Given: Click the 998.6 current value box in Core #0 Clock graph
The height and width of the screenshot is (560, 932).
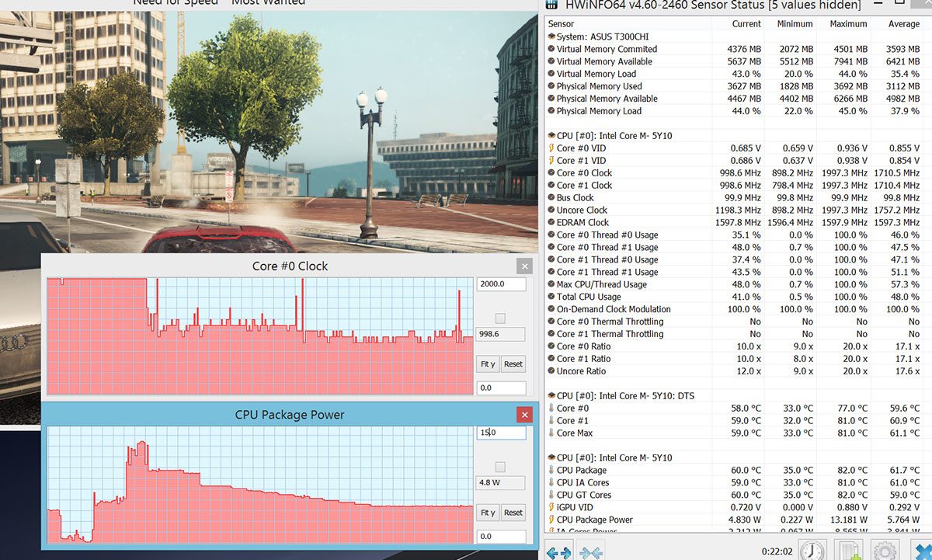Looking at the screenshot, I should coord(501,334).
